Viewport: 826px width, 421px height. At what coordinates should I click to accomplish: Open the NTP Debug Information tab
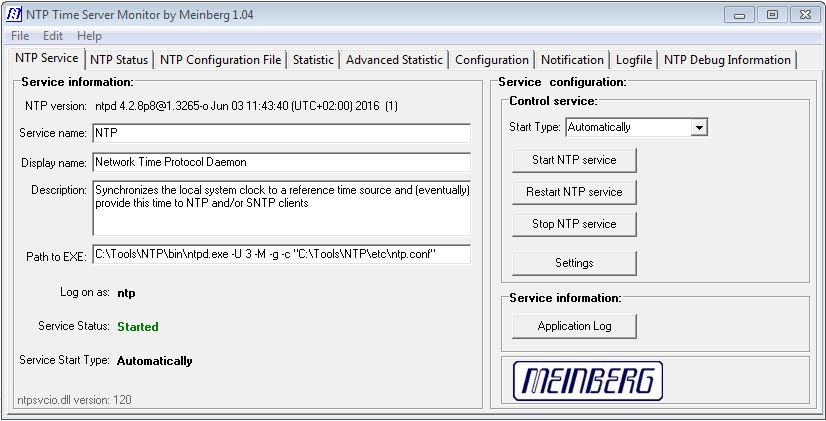[727, 60]
